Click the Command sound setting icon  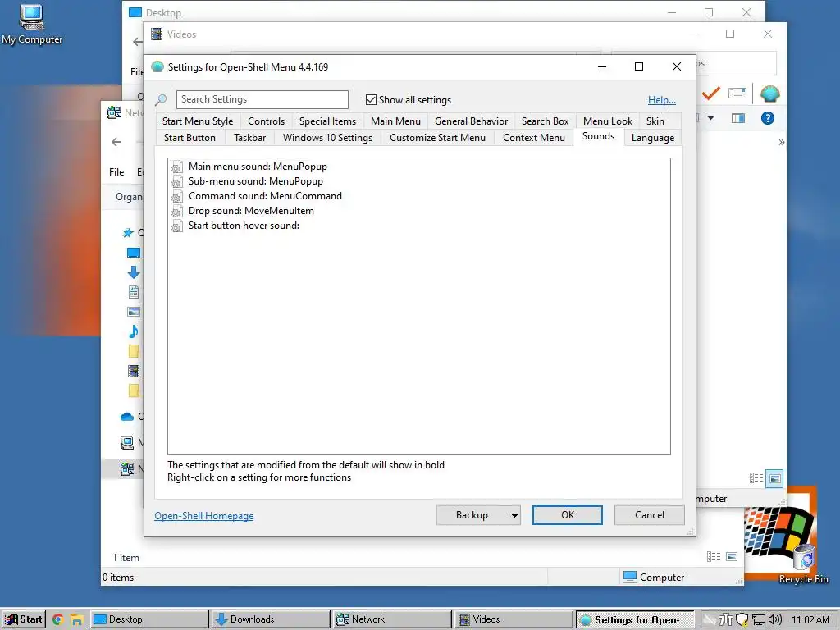click(x=177, y=197)
